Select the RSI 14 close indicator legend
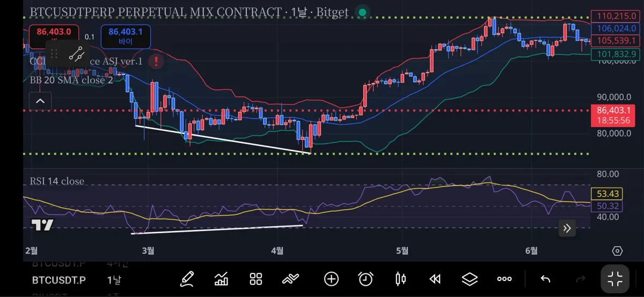Screen dimensions: 644x297 click(x=57, y=181)
